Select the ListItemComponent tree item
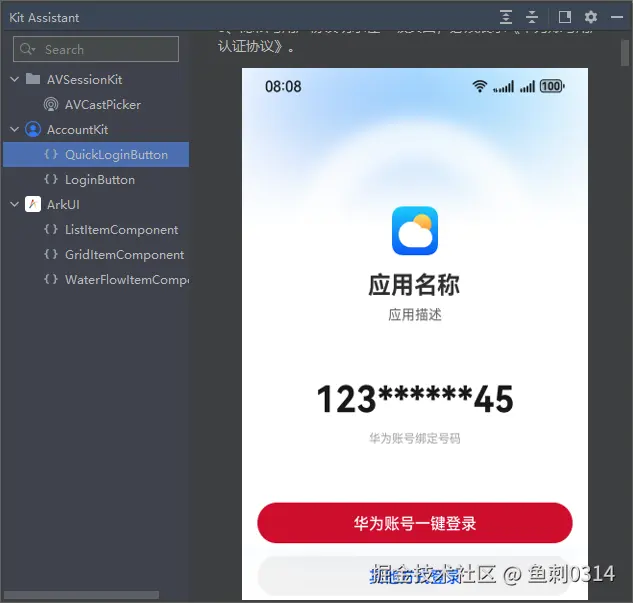The image size is (633, 603). pos(96,229)
